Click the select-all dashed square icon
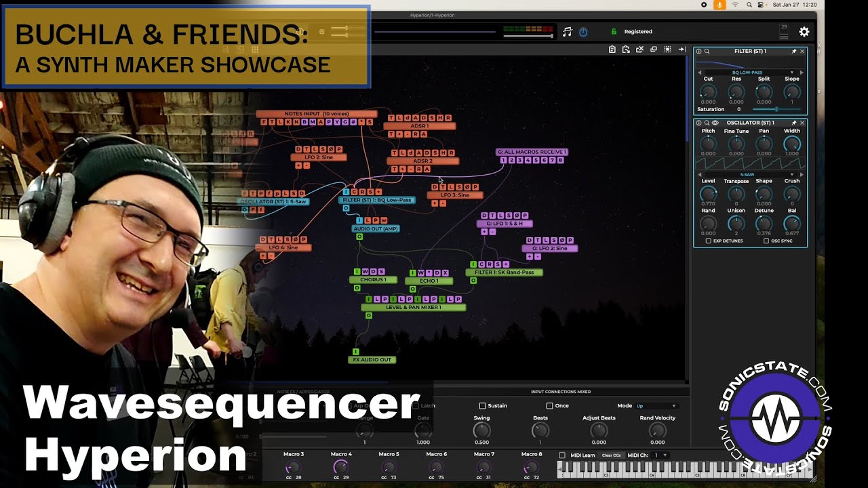Viewport: 868px width, 488px height. [x=667, y=49]
